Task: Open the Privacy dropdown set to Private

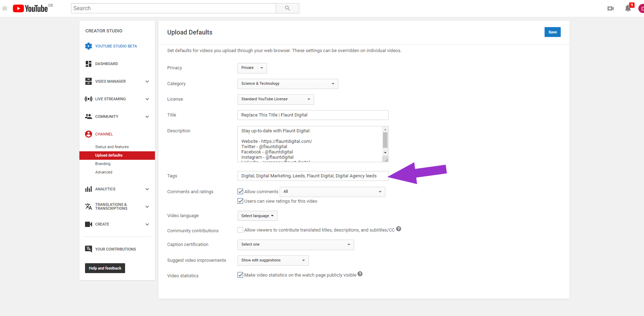Action: (252, 68)
